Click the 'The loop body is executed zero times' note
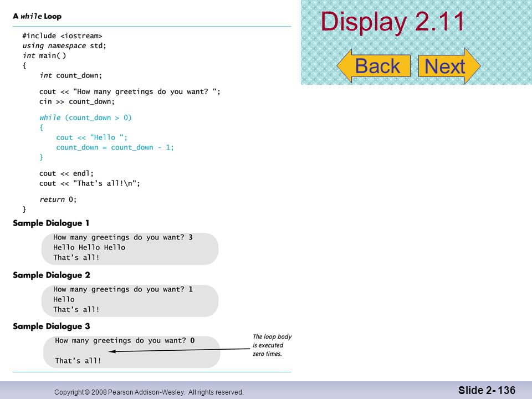 point(272,345)
